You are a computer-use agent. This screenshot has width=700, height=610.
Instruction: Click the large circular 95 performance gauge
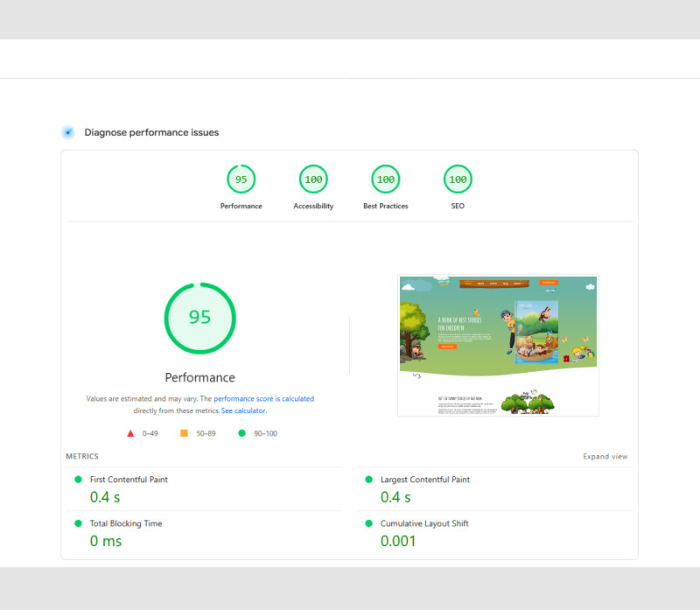click(199, 318)
